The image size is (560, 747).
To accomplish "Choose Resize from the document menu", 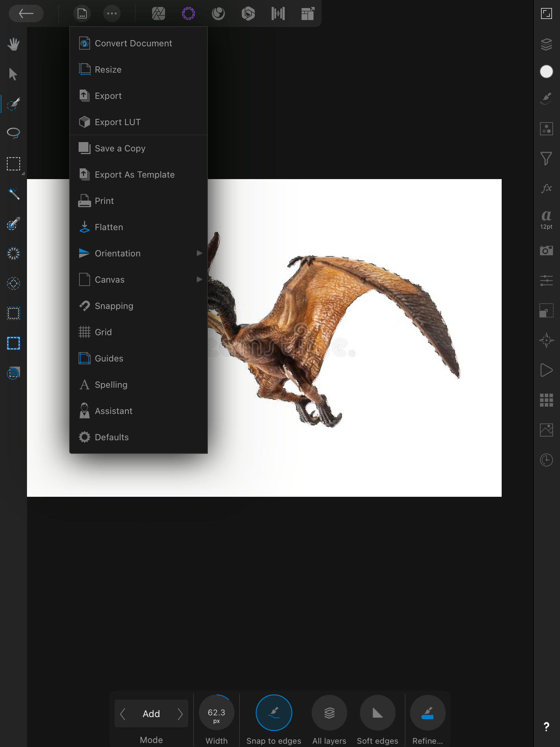I will pyautogui.click(x=139, y=70).
